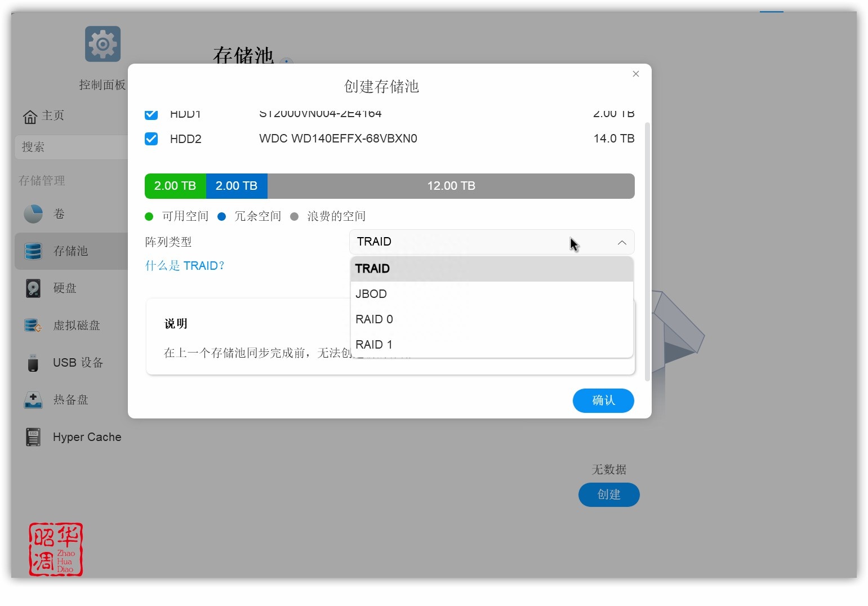Select the storage pool (存储池) icon

coord(33,251)
